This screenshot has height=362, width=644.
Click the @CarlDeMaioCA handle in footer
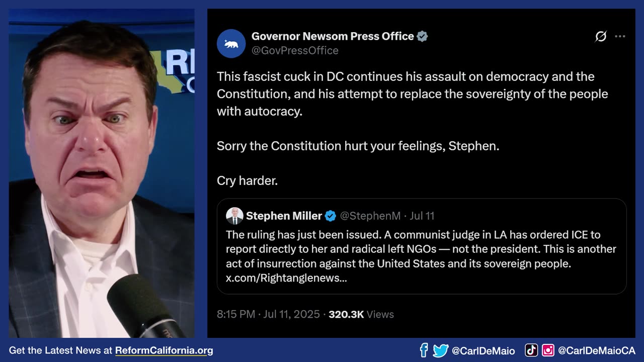pyautogui.click(x=597, y=350)
